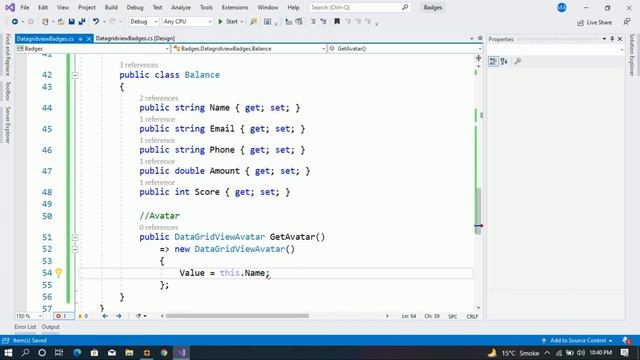Image resolution: width=640 pixels, height=360 pixels.
Task: Click the user account avatar icon
Action: click(562, 7)
